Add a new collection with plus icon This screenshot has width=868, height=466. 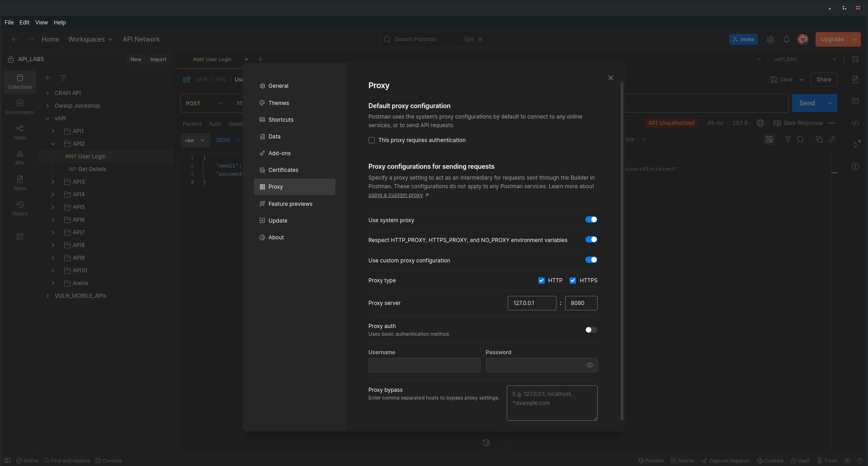47,78
